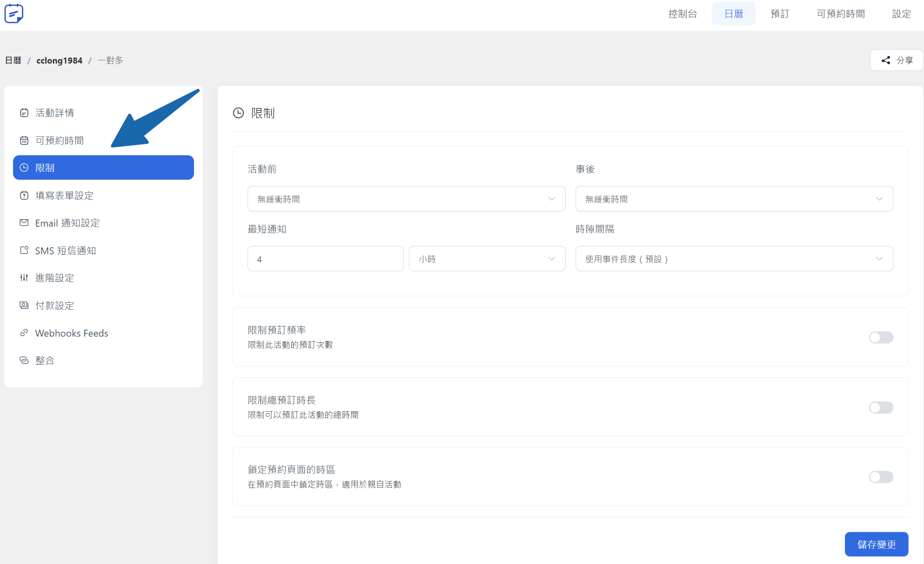The width and height of the screenshot is (924, 564).
Task: Open the 預訂 top navigation tab
Action: point(779,14)
